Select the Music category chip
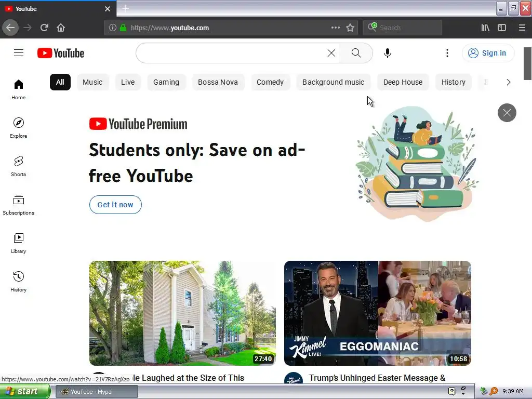This screenshot has height=399, width=532. click(x=92, y=82)
